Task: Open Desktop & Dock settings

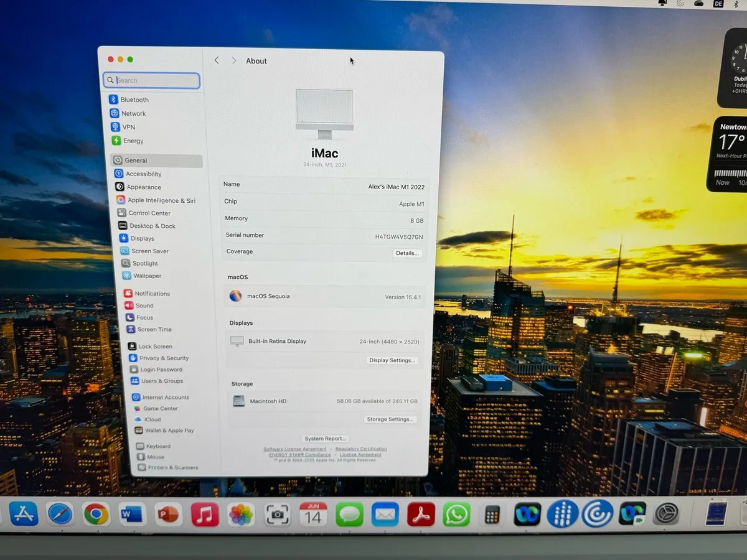Action: click(x=148, y=226)
